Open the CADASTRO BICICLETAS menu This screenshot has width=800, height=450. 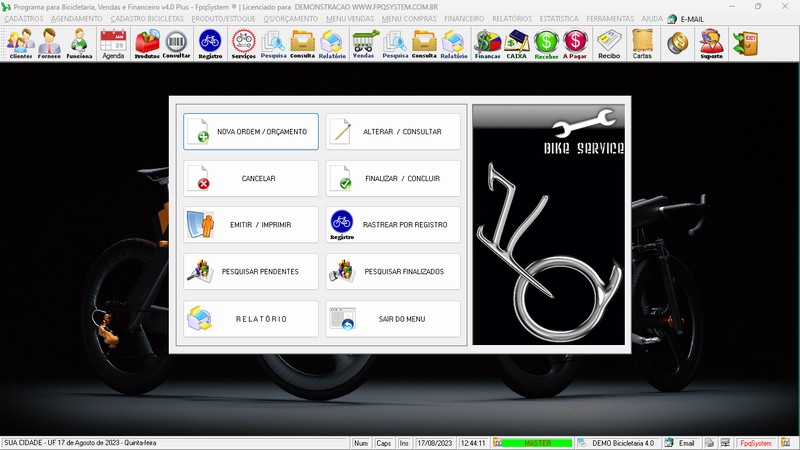point(147,18)
